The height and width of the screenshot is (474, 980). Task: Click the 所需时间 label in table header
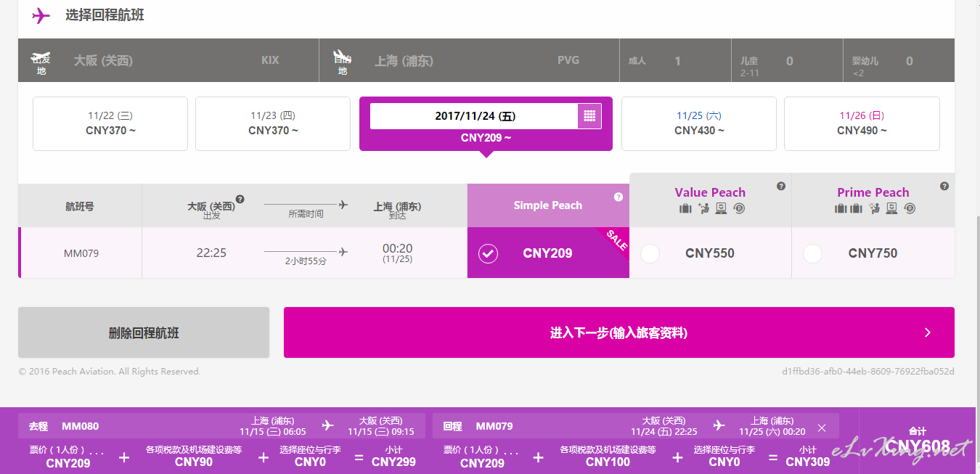coord(306,214)
